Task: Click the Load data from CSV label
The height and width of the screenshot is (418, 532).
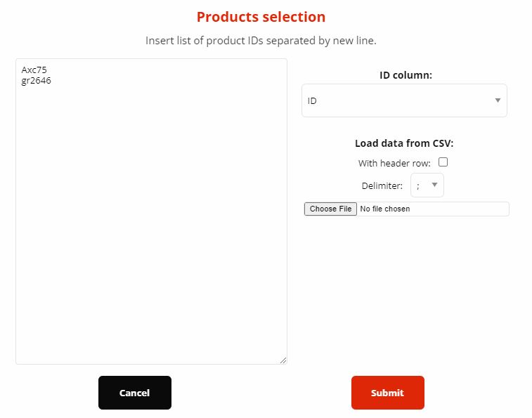Action: pos(404,143)
